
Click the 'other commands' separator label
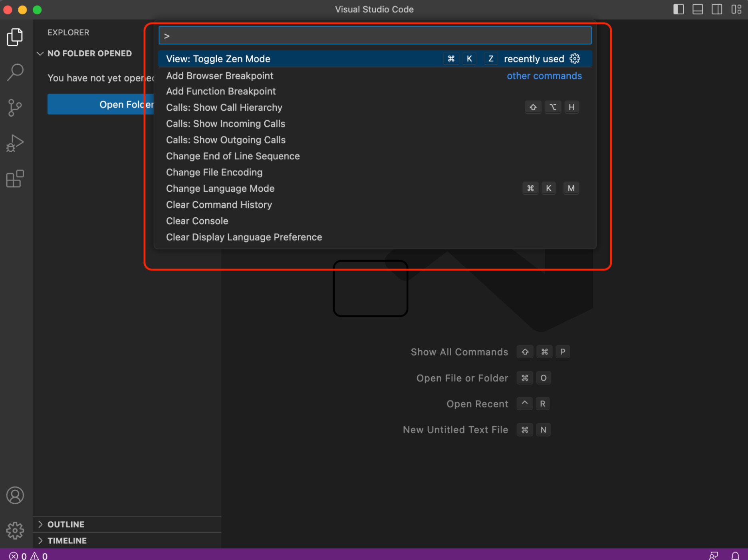544,76
